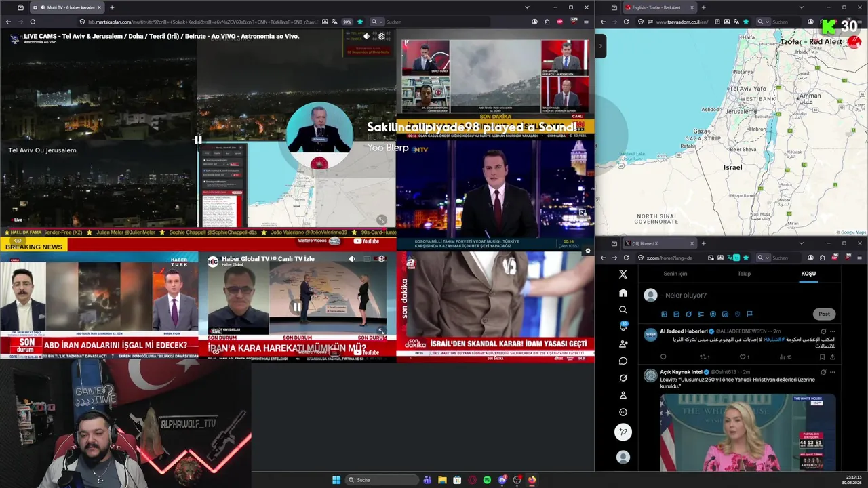Open X profile person icon in sidebar

[623, 395]
